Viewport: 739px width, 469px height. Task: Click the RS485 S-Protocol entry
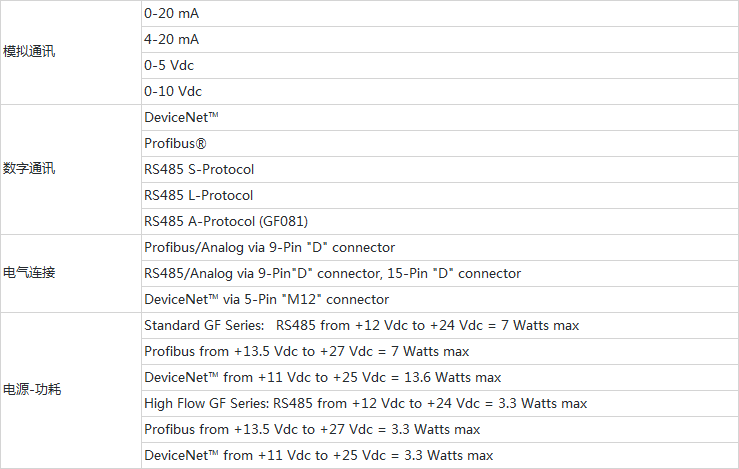coord(199,169)
